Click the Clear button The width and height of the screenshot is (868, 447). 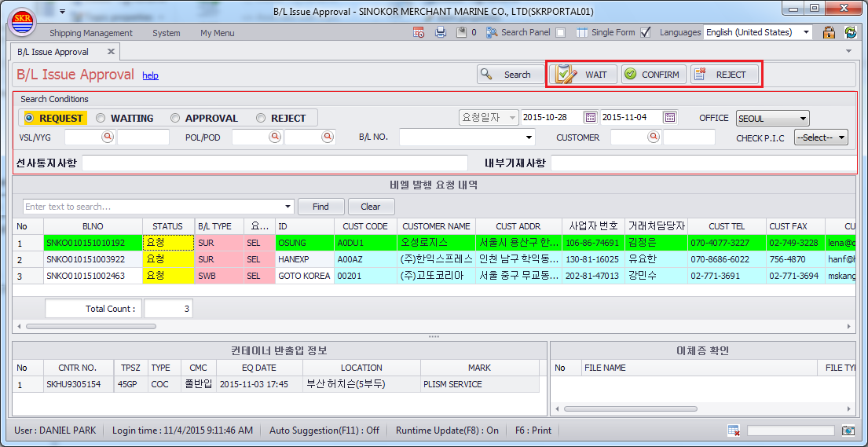(x=371, y=207)
